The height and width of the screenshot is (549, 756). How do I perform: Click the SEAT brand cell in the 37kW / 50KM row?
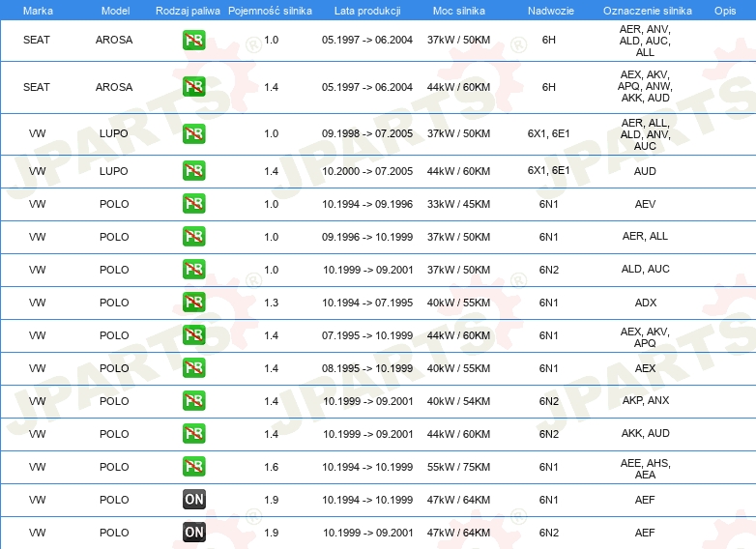point(37,40)
